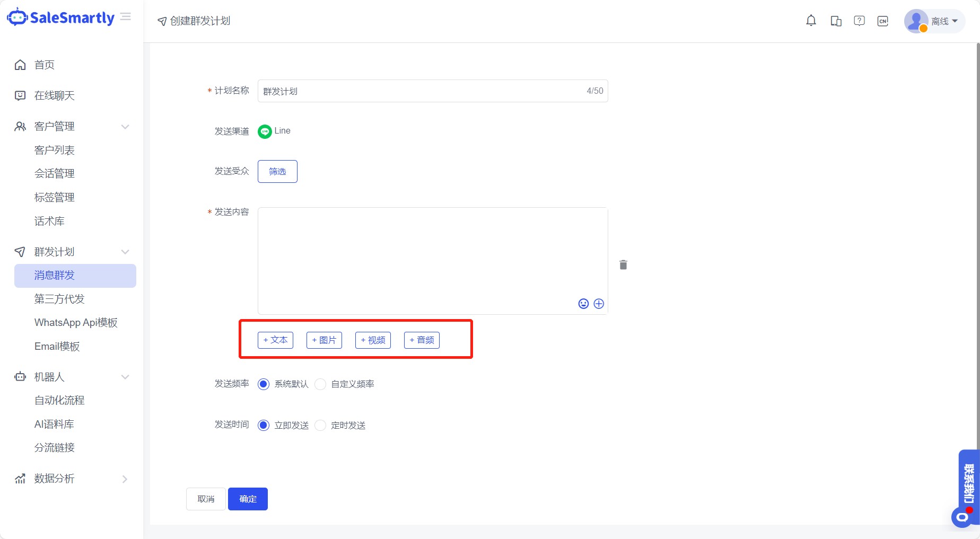Viewport: 980px width, 539px height.
Task: Click 确定 to confirm the plan
Action: pos(248,499)
